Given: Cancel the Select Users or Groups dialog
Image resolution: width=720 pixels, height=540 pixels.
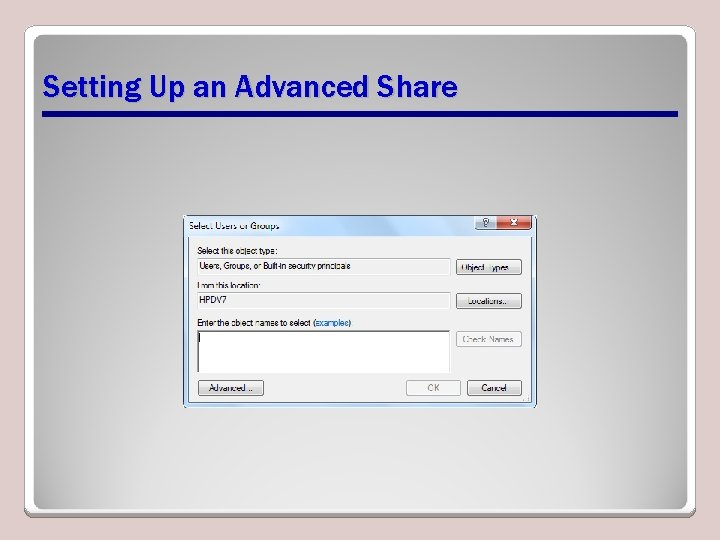Looking at the screenshot, I should [494, 388].
